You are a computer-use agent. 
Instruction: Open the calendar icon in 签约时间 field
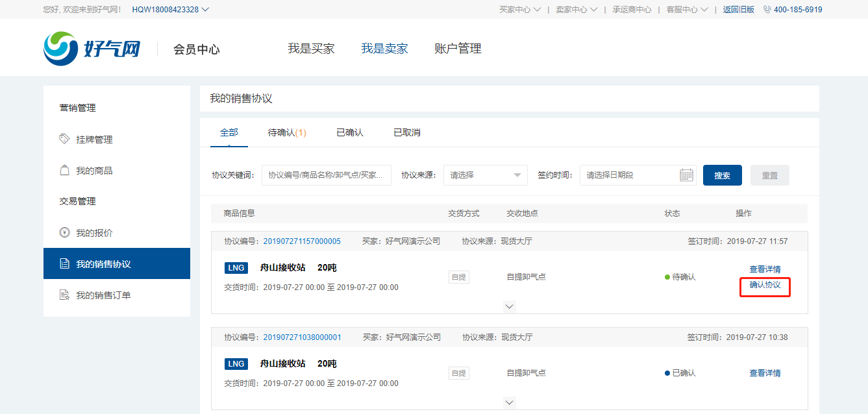point(686,175)
